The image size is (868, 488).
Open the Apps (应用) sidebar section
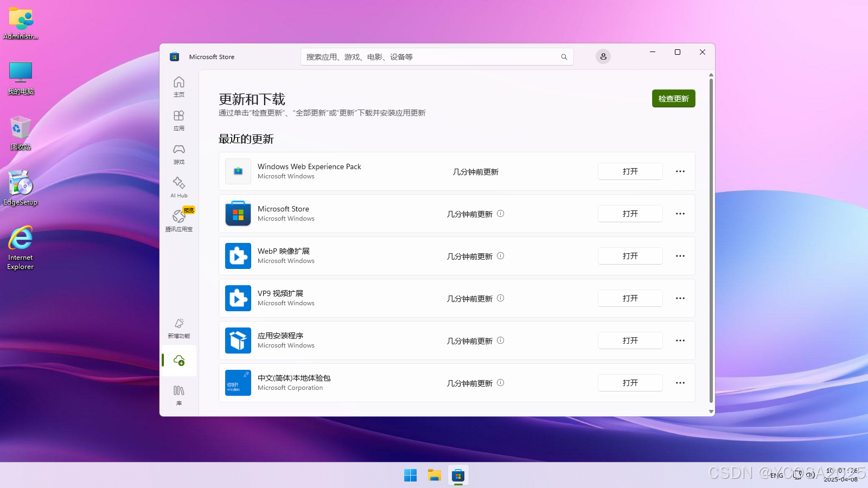pos(179,120)
